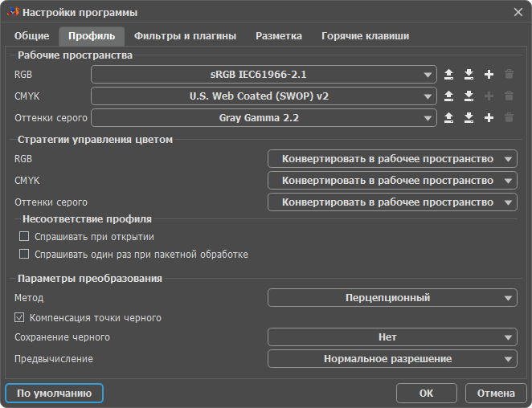532x408 pixels.
Task: Click trash icon in Оттенки серого workspace row
Action: click(509, 118)
